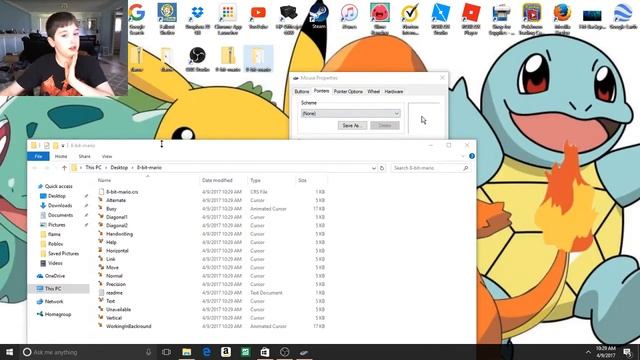Viewport: 640px width, 360px height.
Task: Select OneDrive in the navigation pane
Action: pyautogui.click(x=55, y=276)
